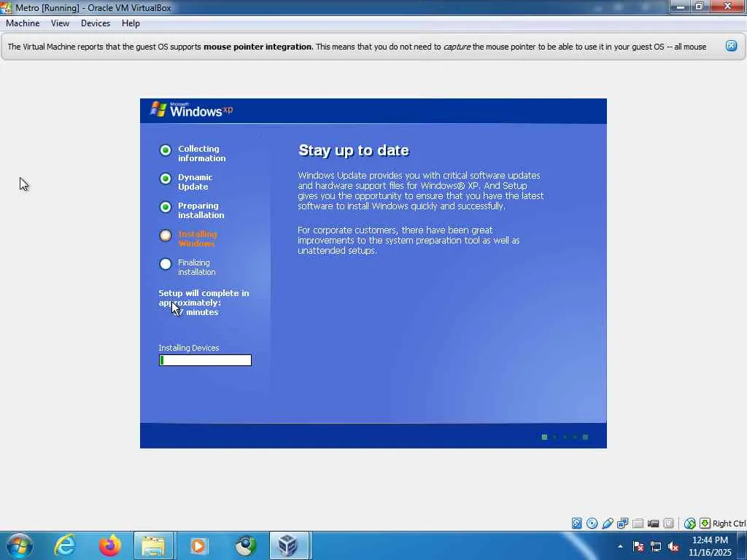Click the animated squares in the setup footer

(565, 437)
